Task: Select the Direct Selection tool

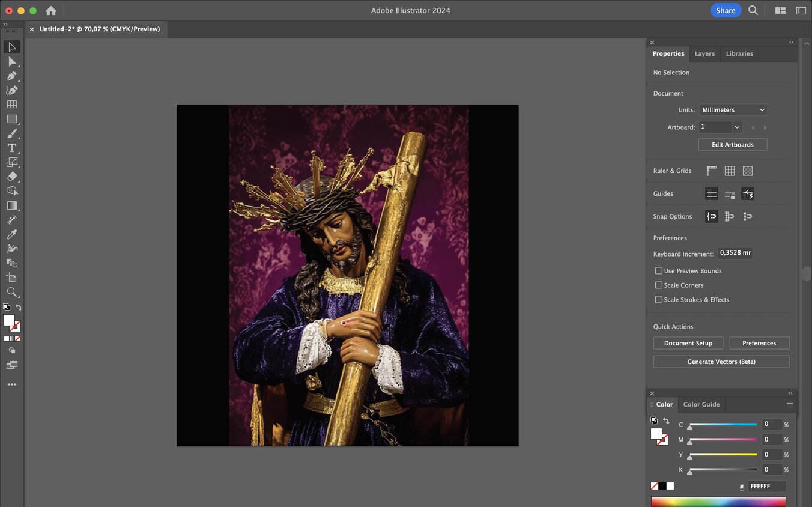Action: 12,61
